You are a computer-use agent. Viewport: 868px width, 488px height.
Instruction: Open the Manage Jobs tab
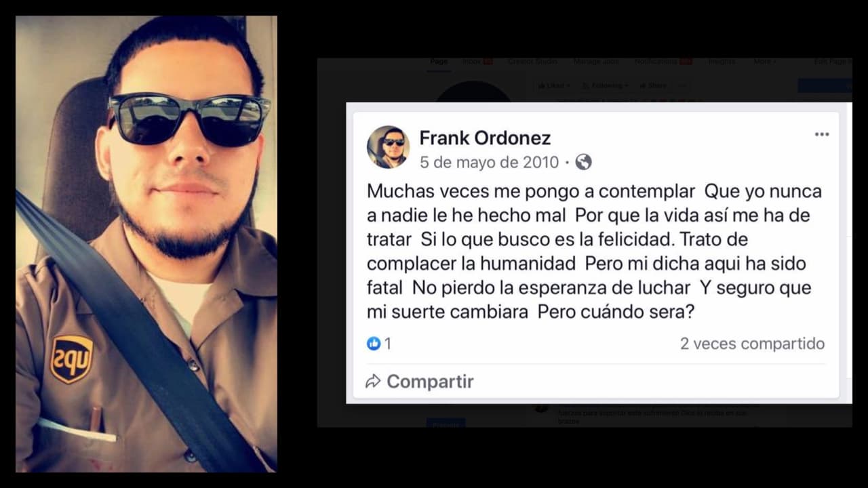click(x=596, y=62)
